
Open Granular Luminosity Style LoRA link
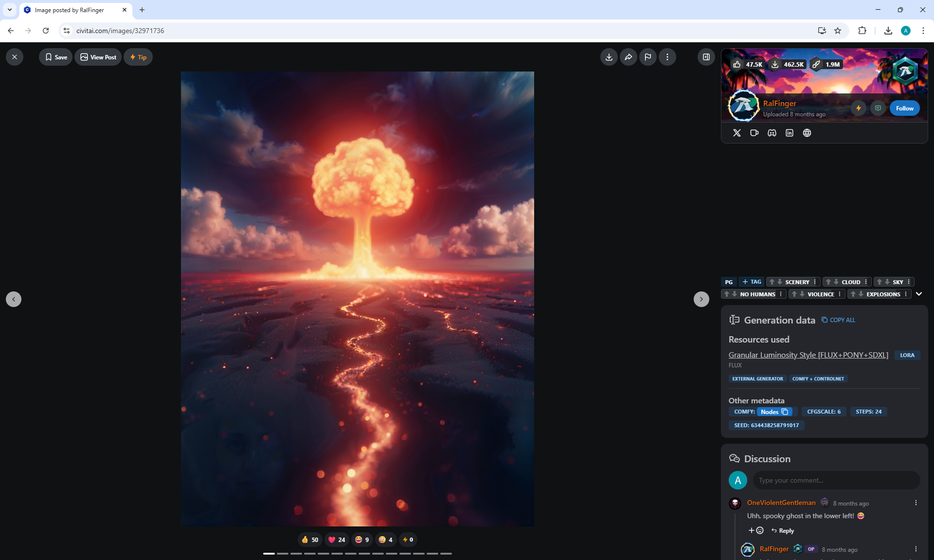tap(808, 355)
